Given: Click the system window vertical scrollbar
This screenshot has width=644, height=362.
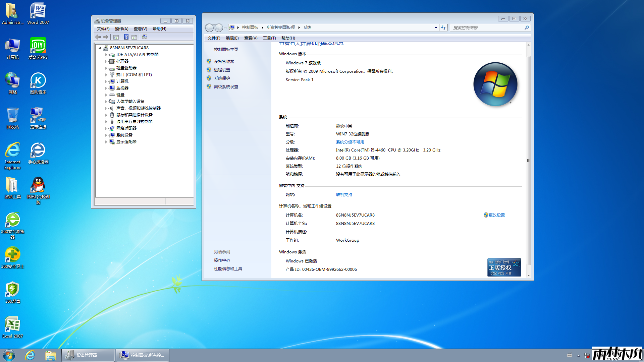Looking at the screenshot, I should coord(528,160).
